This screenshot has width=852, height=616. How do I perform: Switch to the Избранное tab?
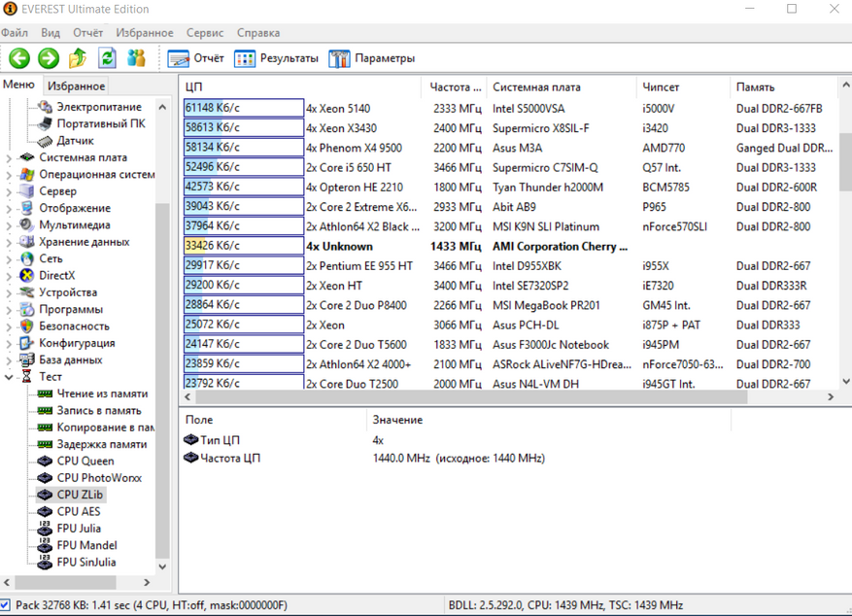pos(76,86)
